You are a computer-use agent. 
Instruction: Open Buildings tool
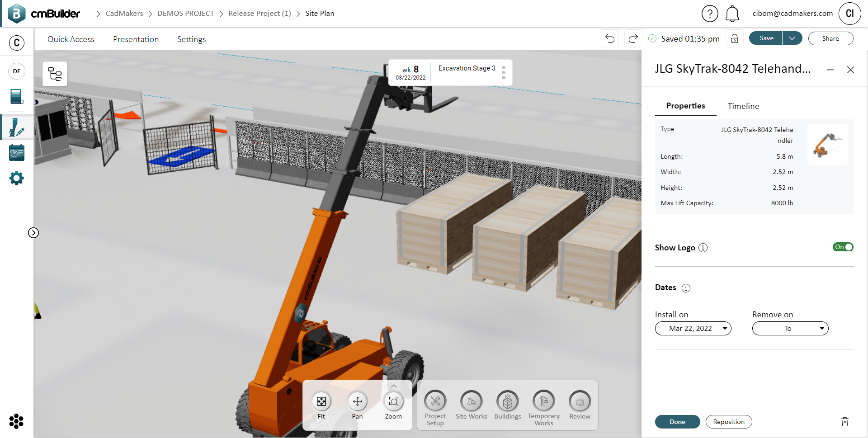(x=508, y=405)
